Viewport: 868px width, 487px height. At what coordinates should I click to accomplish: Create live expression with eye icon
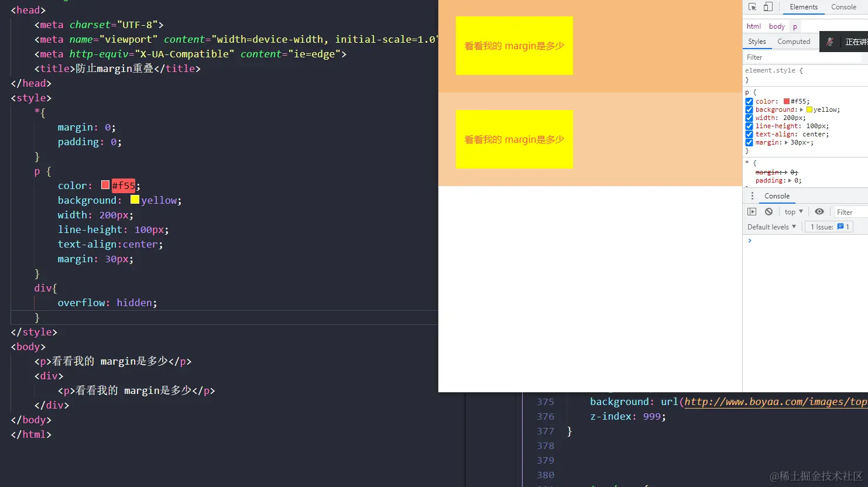pyautogui.click(x=819, y=212)
